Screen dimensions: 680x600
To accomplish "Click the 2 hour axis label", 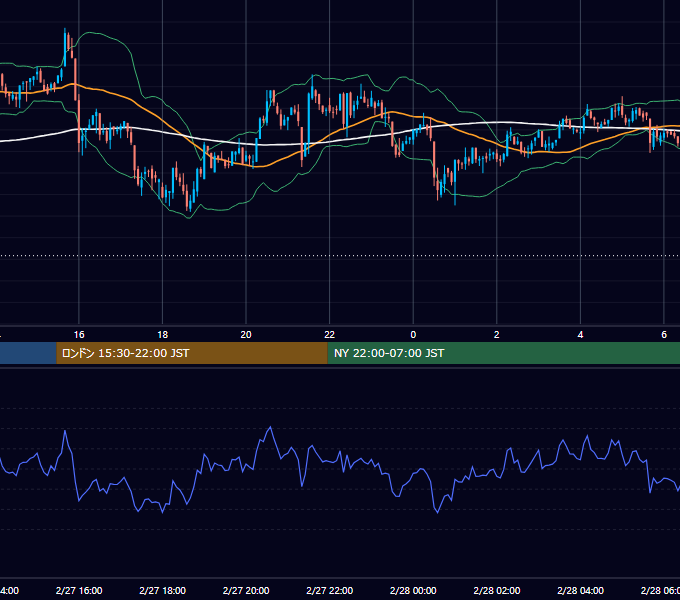I will click(497, 335).
